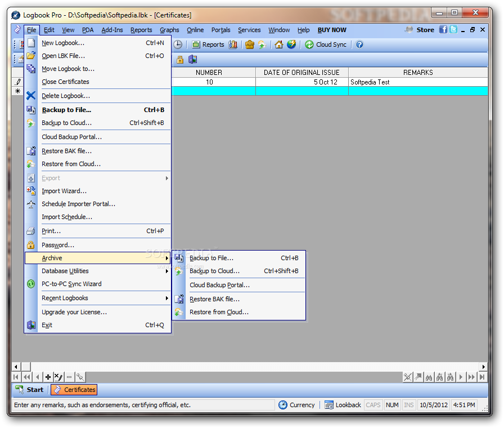Select Backup to Cloud in Archive submenu
This screenshot has height=428, width=504.
coord(239,271)
